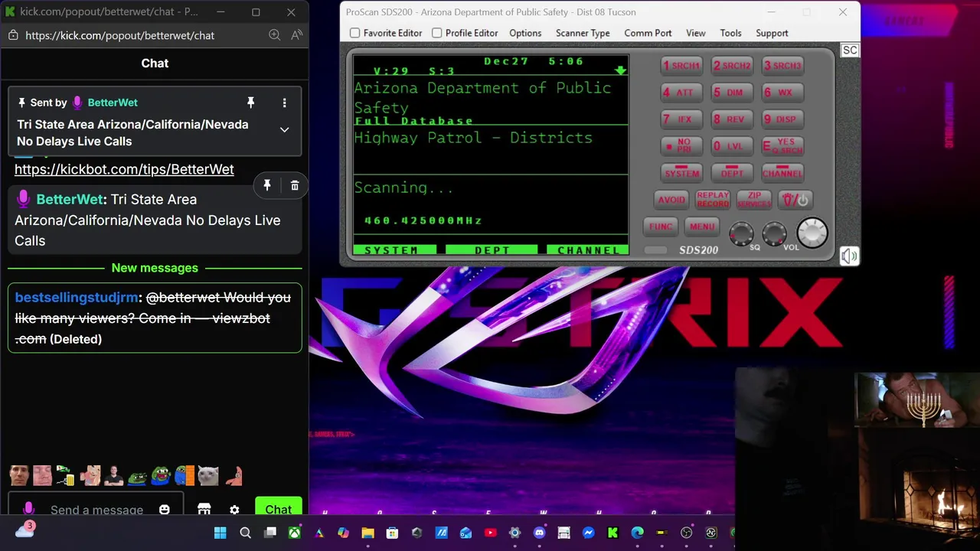980x551 pixels.
Task: Zoom the Kick popout page
Action: coord(274,35)
